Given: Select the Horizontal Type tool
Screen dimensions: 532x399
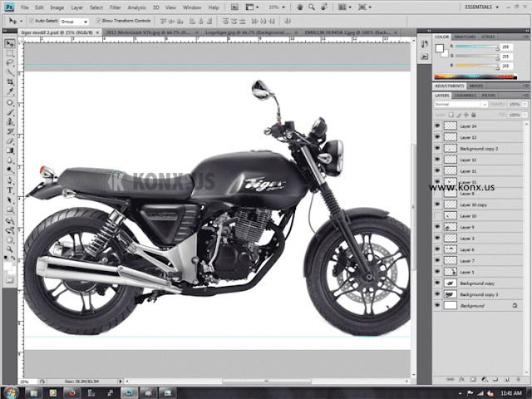Looking at the screenshot, I should [10, 190].
